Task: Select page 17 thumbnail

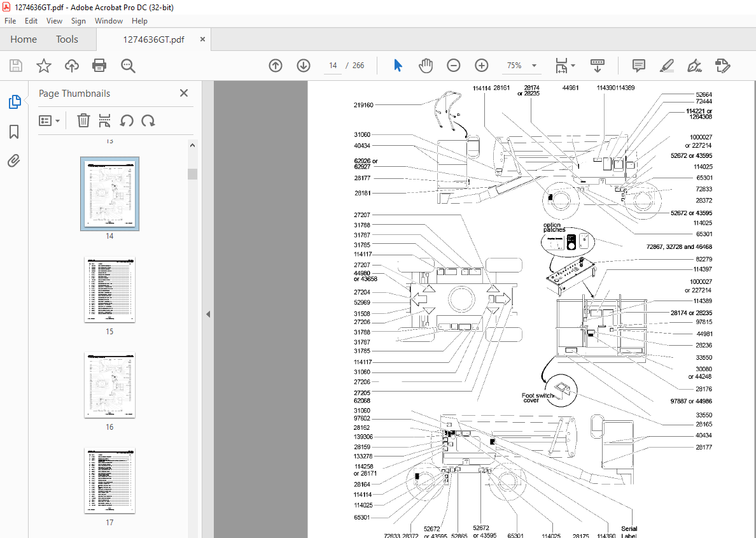Action: (x=109, y=481)
